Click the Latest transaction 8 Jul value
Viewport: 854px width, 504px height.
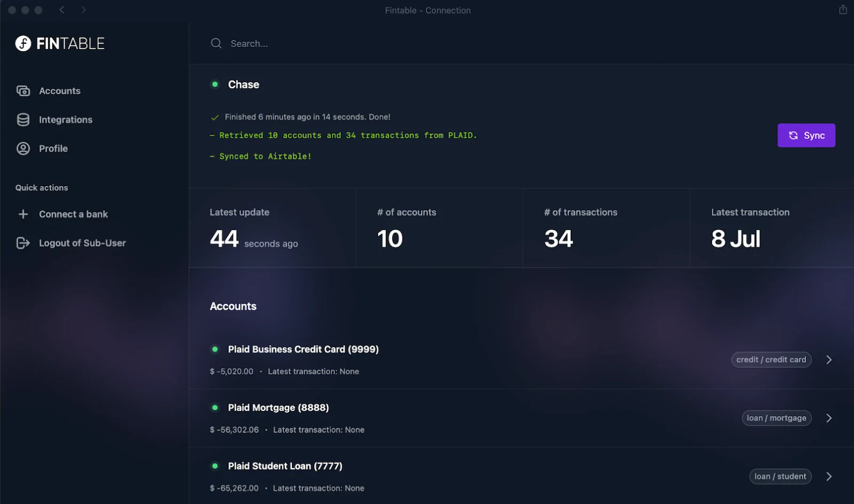[x=736, y=238]
